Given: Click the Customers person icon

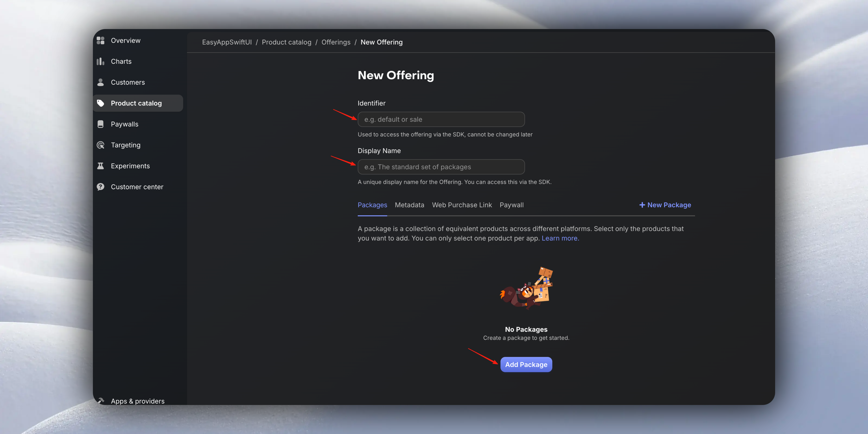Looking at the screenshot, I should [x=100, y=82].
